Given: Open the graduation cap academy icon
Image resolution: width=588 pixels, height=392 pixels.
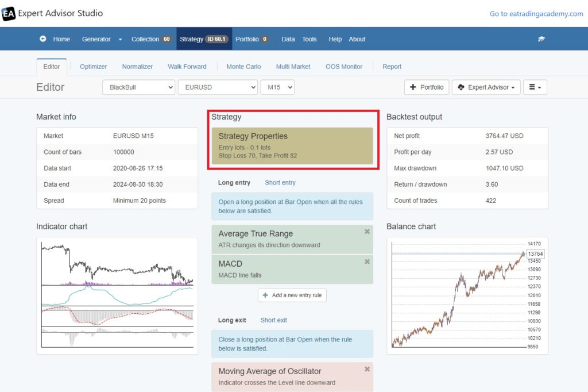Looking at the screenshot, I should tap(541, 39).
